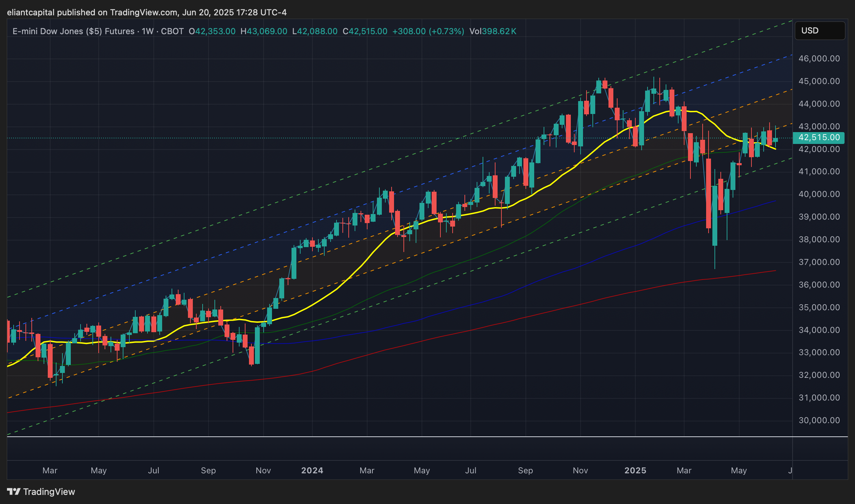Select the 2024 year label on time axis
The height and width of the screenshot is (504, 855).
pos(312,471)
